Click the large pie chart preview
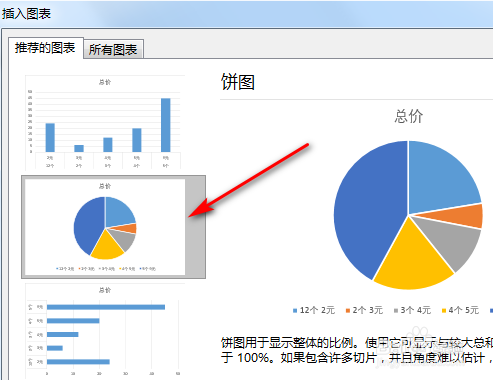This screenshot has height=380, width=493. point(408,215)
